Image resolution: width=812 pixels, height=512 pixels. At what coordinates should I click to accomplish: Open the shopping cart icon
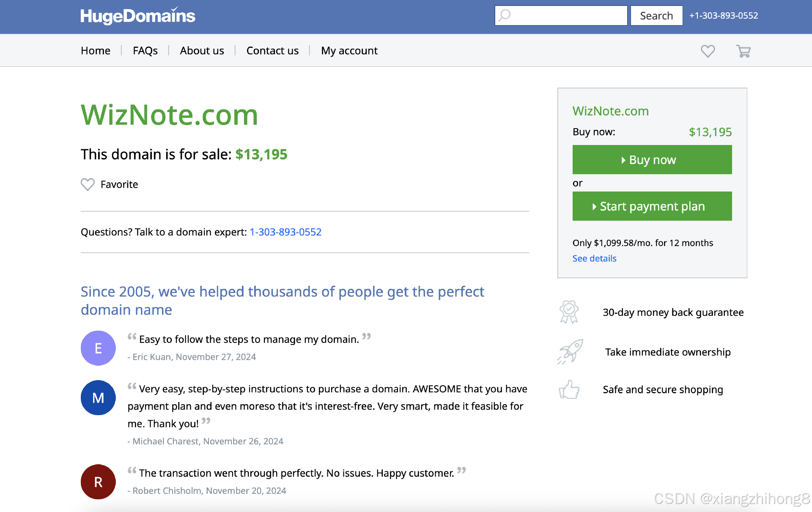coord(743,51)
